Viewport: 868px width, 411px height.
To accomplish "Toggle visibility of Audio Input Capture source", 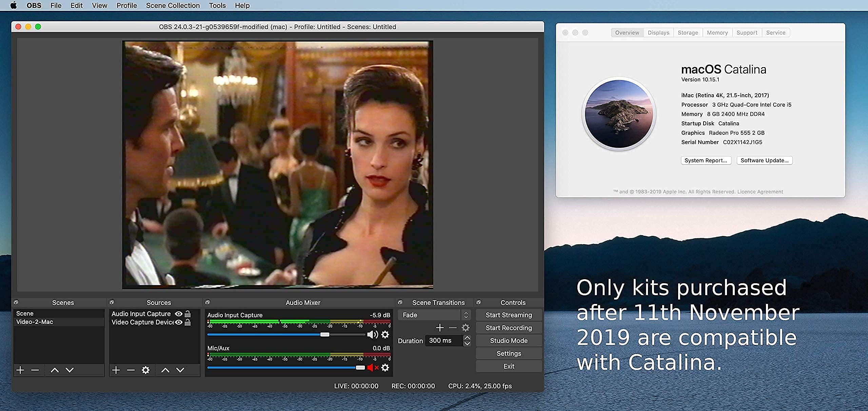I will pos(179,314).
